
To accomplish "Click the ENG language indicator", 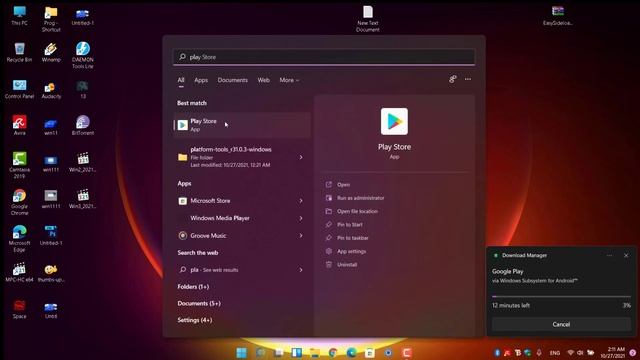I will pos(555,353).
